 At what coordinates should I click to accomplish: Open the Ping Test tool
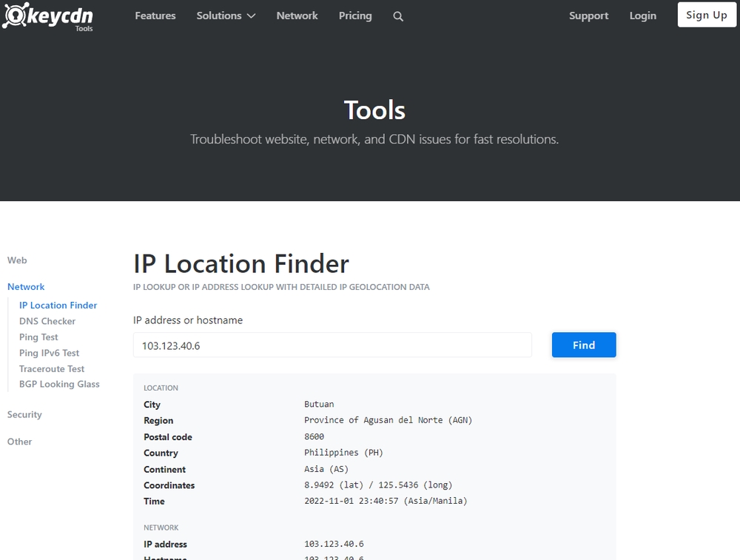click(38, 337)
